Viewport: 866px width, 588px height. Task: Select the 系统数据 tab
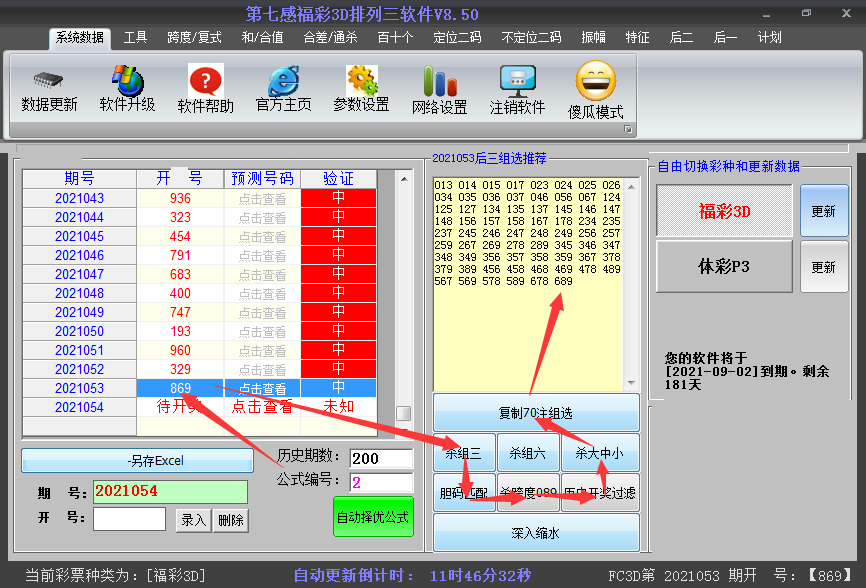[80, 38]
